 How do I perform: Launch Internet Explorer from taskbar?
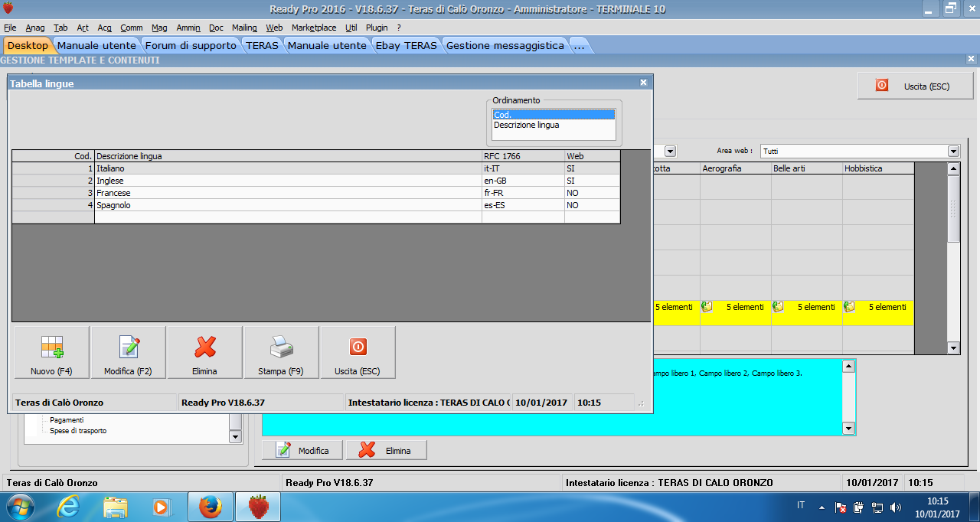(x=69, y=507)
